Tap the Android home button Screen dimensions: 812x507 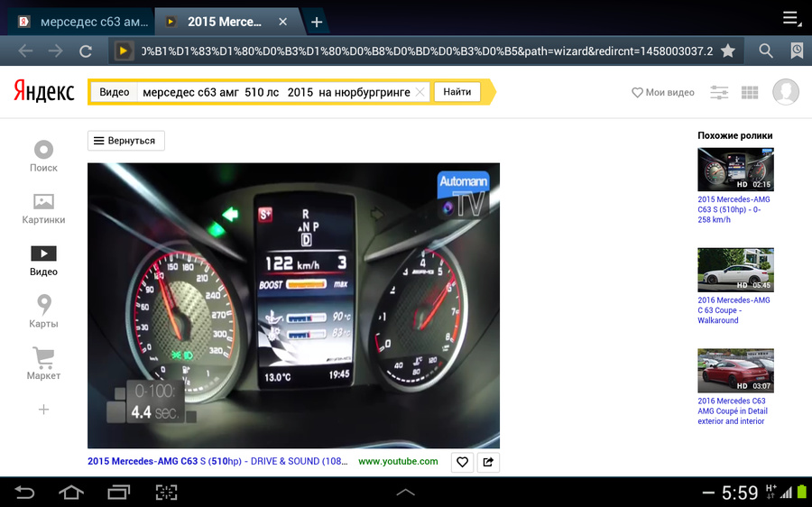[x=71, y=492]
